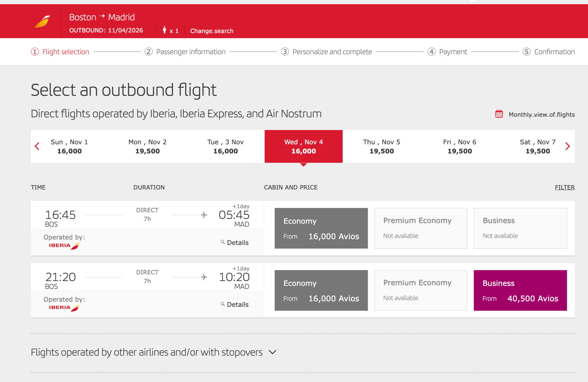This screenshot has height=382, width=588.
Task: Click the Iberia logo in header
Action: click(x=42, y=22)
